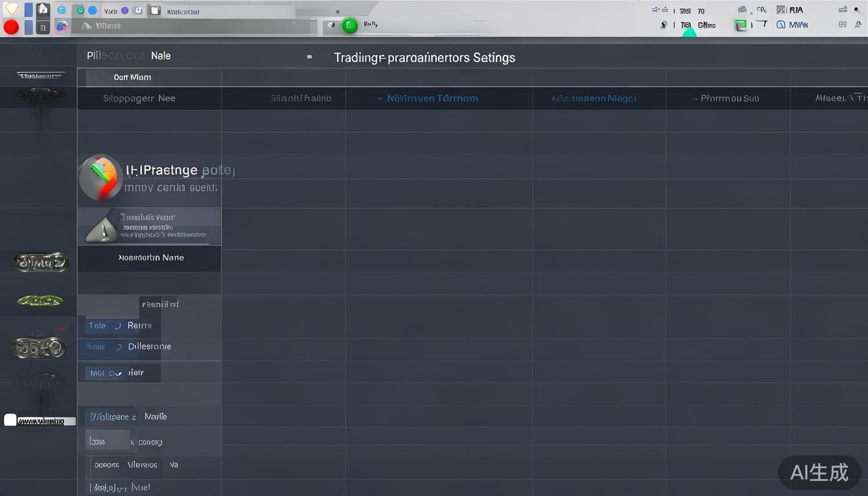Check the white checkbox in left sidebar
Viewport: 868px width, 496px height.
click(x=10, y=420)
